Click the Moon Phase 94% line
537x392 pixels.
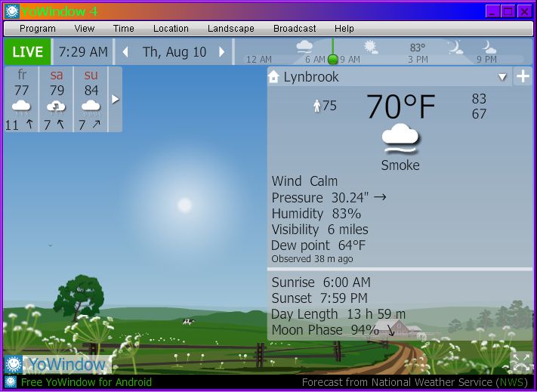[x=333, y=330]
